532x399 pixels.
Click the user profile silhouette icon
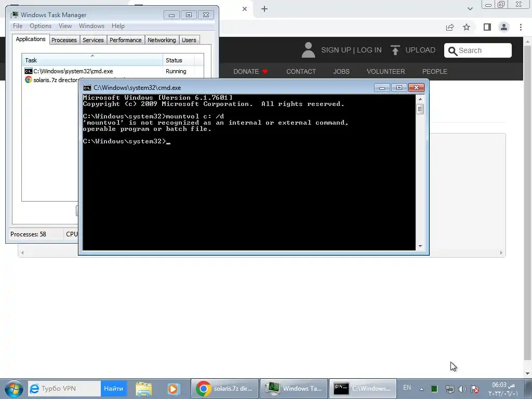click(308, 50)
